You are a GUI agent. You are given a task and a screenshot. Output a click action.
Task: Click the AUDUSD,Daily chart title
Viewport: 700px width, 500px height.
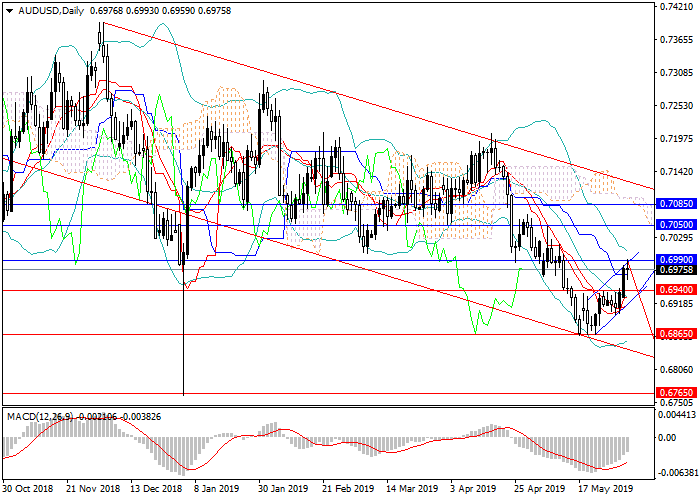48,10
